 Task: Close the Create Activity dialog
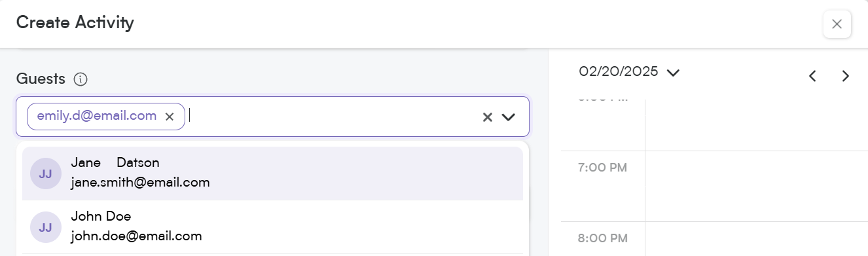837,24
